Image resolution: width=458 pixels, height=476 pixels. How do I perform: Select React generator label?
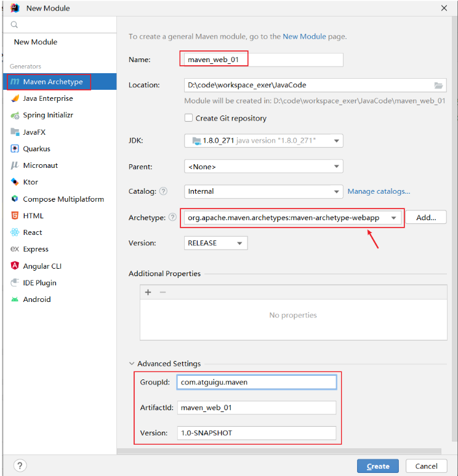tap(33, 232)
